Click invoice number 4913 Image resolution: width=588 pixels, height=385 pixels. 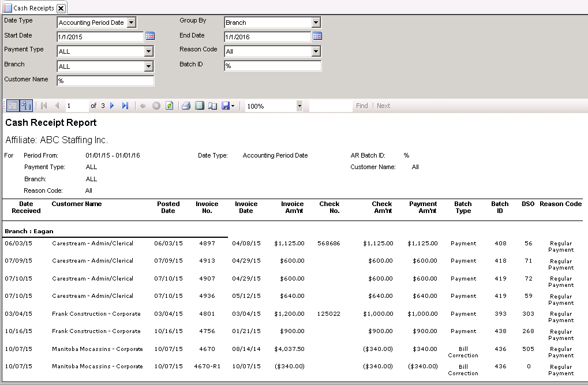pyautogui.click(x=207, y=260)
